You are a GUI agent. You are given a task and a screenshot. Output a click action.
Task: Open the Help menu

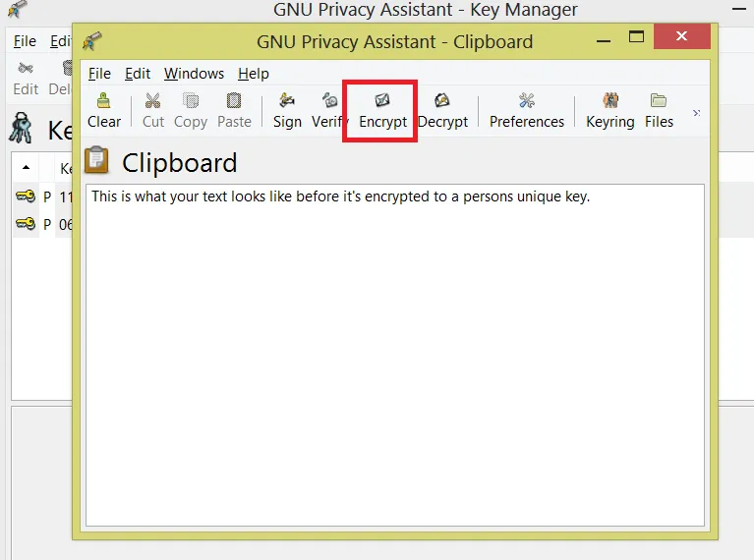click(x=254, y=74)
